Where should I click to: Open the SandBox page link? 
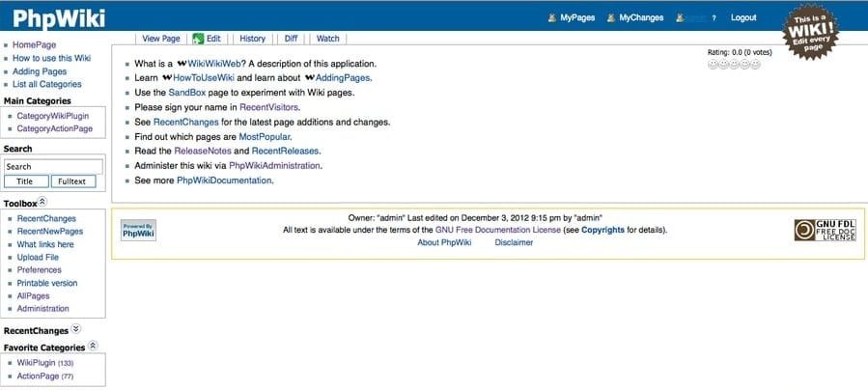pyautogui.click(x=186, y=92)
